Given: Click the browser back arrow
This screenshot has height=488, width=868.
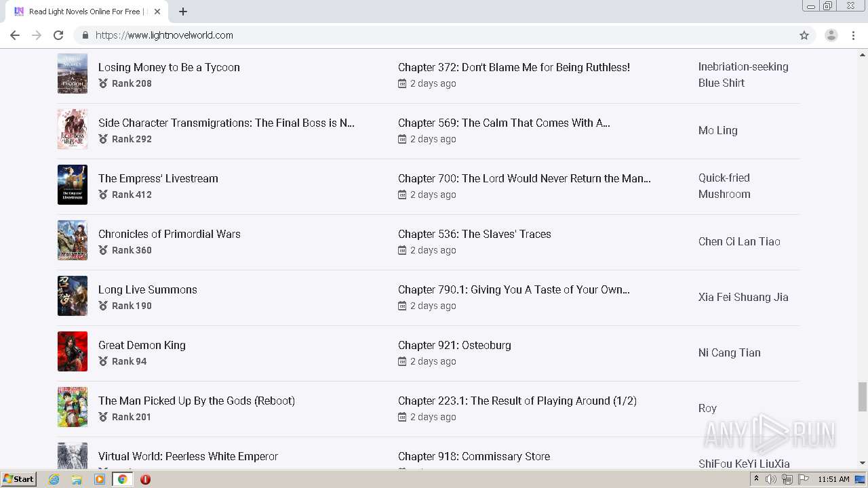Looking at the screenshot, I should click(15, 35).
